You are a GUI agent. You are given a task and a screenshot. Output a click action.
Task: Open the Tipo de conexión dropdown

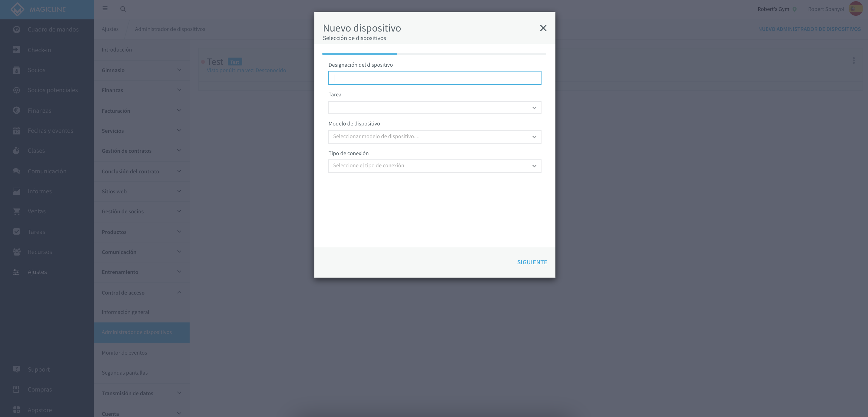435,165
